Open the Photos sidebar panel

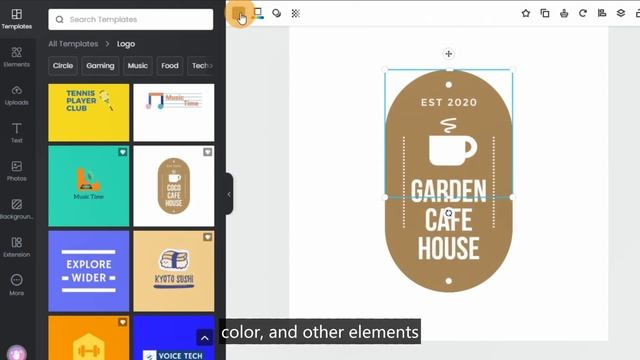tap(16, 171)
